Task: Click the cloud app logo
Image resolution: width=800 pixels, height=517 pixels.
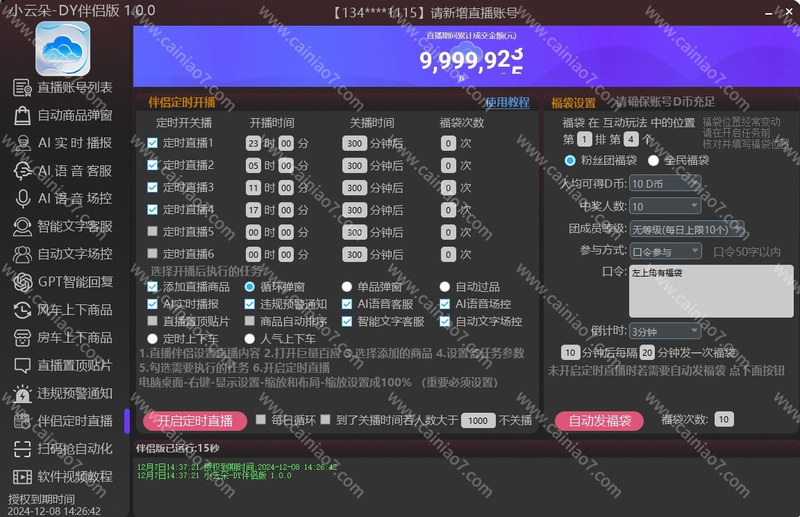Action: pyautogui.click(x=63, y=49)
